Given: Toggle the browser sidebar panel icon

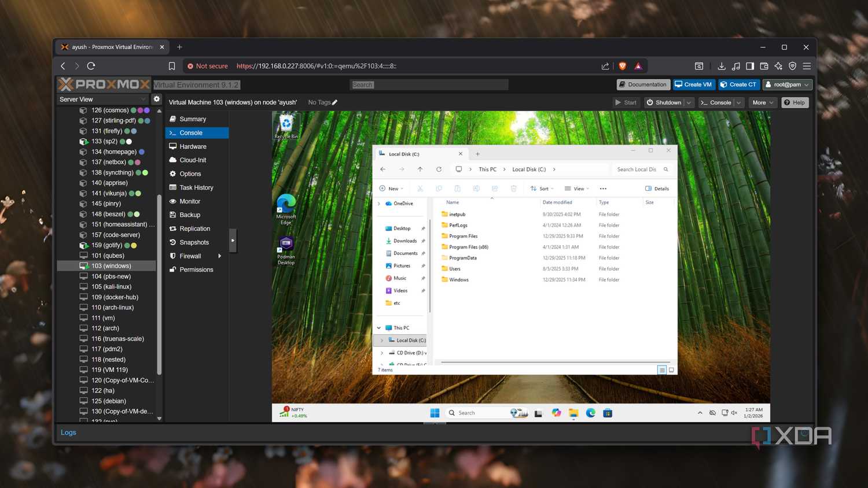Looking at the screenshot, I should [x=750, y=66].
